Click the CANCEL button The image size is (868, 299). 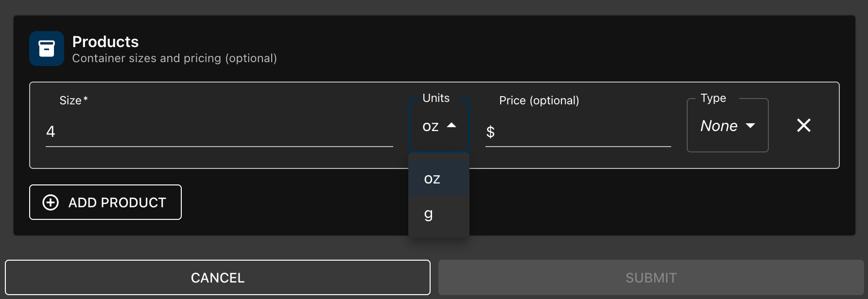tap(218, 278)
